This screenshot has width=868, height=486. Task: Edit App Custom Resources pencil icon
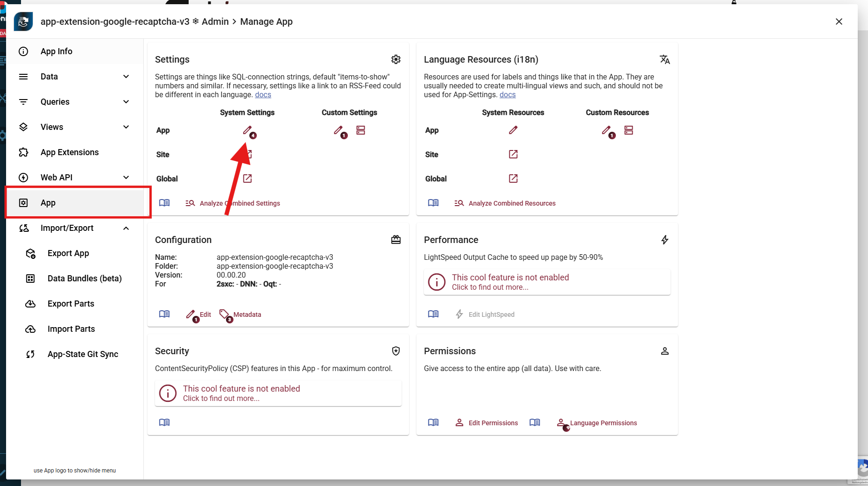click(x=606, y=130)
